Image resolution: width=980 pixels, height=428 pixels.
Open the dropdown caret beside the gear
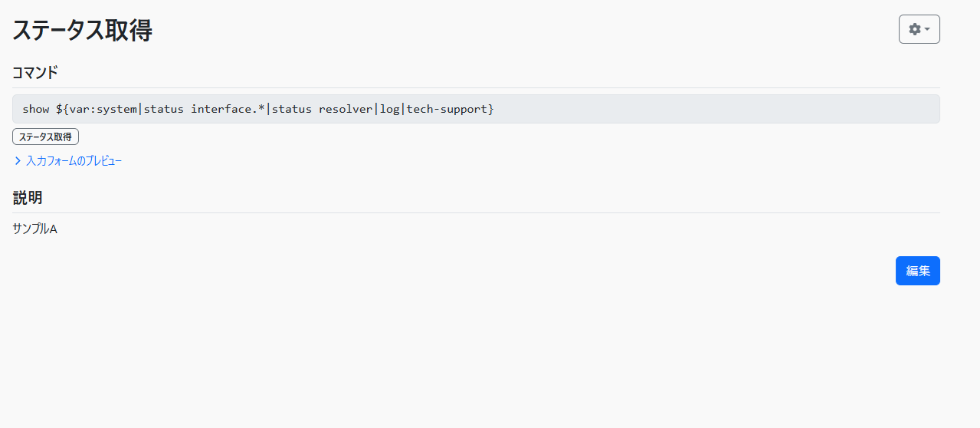coord(928,29)
